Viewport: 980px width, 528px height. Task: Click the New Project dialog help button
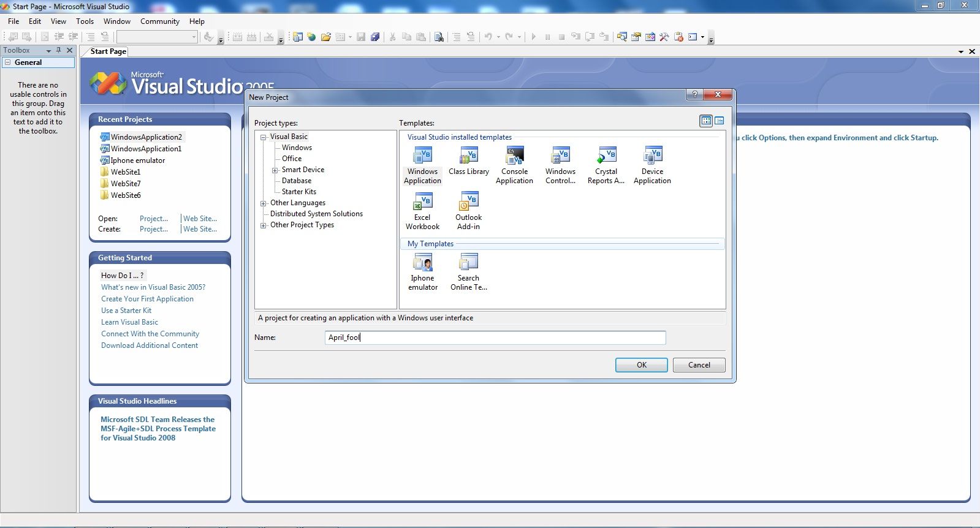[694, 94]
